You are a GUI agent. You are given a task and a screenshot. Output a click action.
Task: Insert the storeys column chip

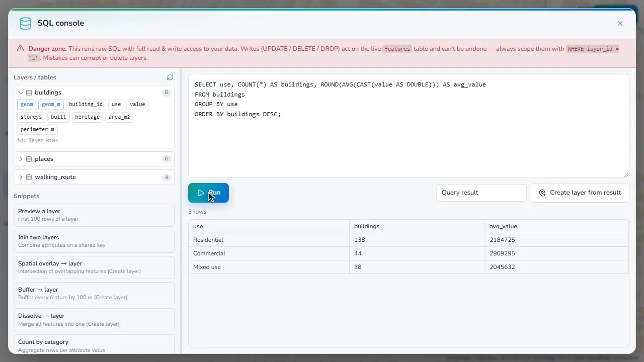coord(31,117)
